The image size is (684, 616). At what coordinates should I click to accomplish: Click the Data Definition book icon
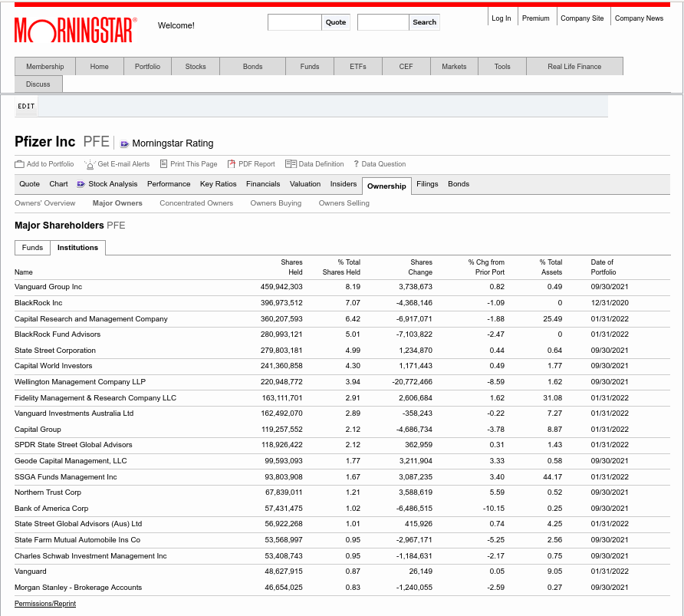pyautogui.click(x=291, y=164)
